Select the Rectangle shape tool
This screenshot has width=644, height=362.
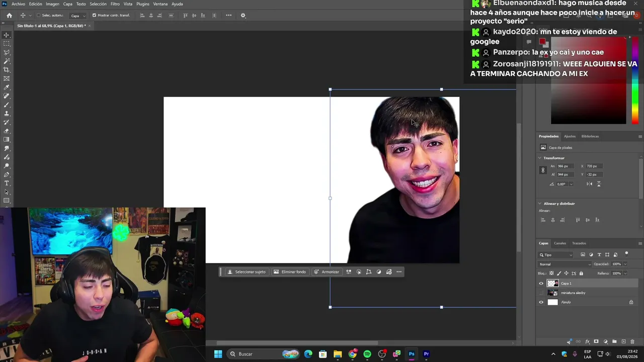(x=7, y=201)
